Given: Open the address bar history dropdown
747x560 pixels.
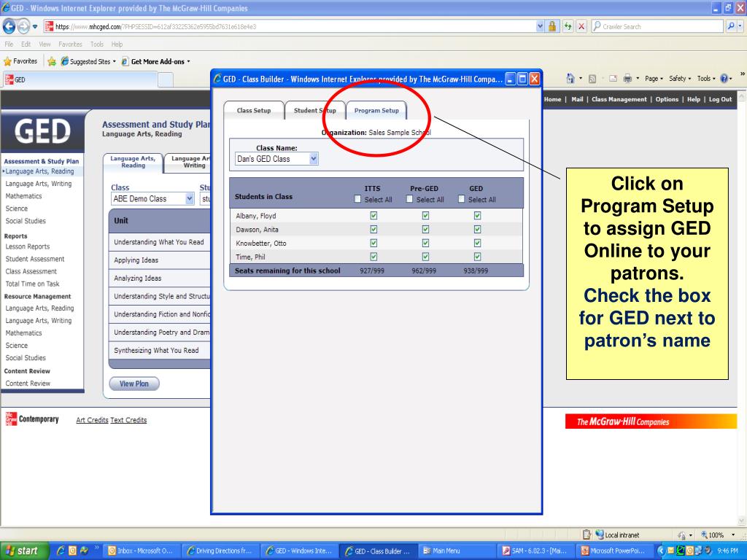Looking at the screenshot, I should (540, 26).
